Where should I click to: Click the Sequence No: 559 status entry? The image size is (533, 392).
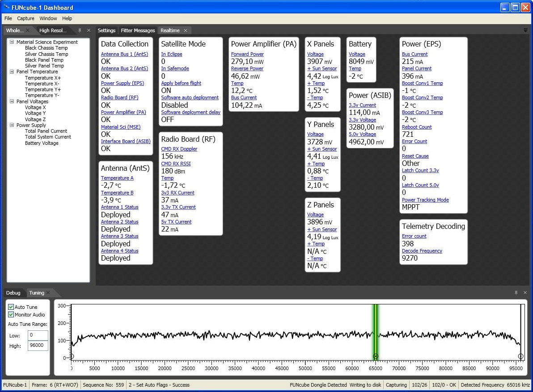[x=103, y=385]
